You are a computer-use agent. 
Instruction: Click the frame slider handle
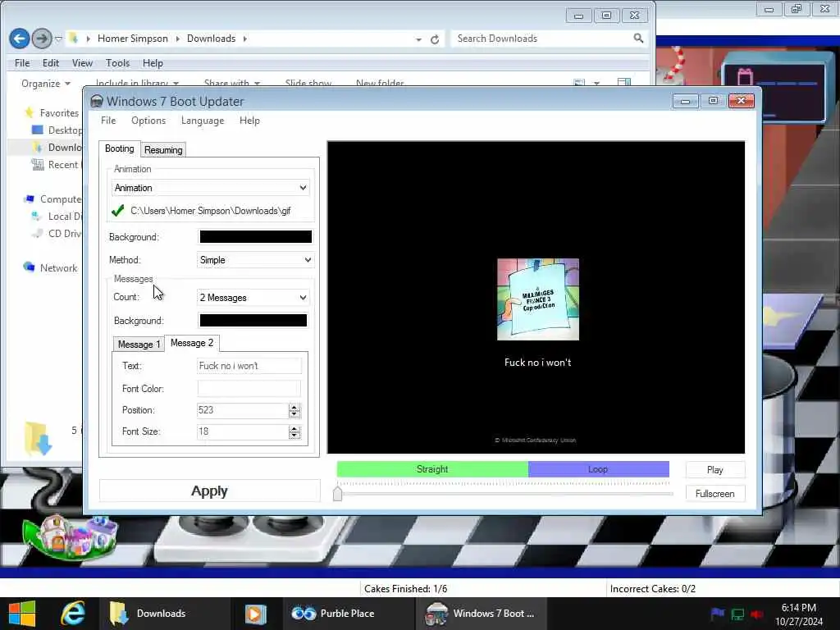click(x=337, y=493)
